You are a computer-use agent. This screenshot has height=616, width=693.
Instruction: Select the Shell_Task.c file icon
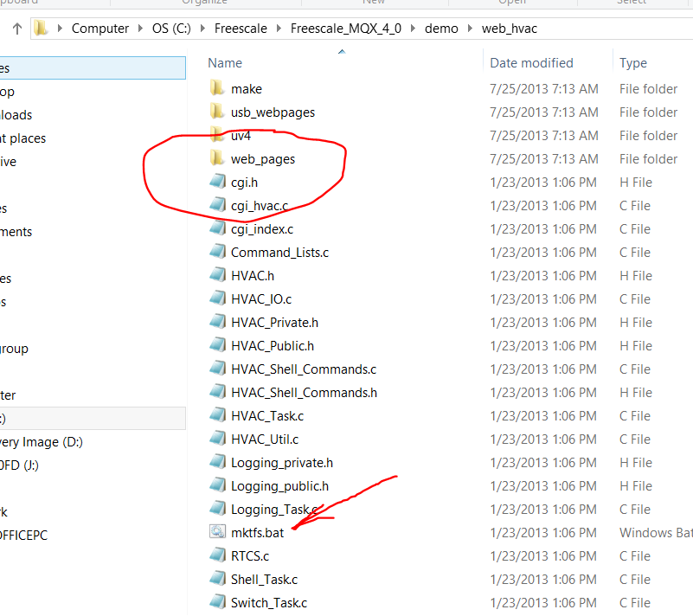(x=217, y=580)
